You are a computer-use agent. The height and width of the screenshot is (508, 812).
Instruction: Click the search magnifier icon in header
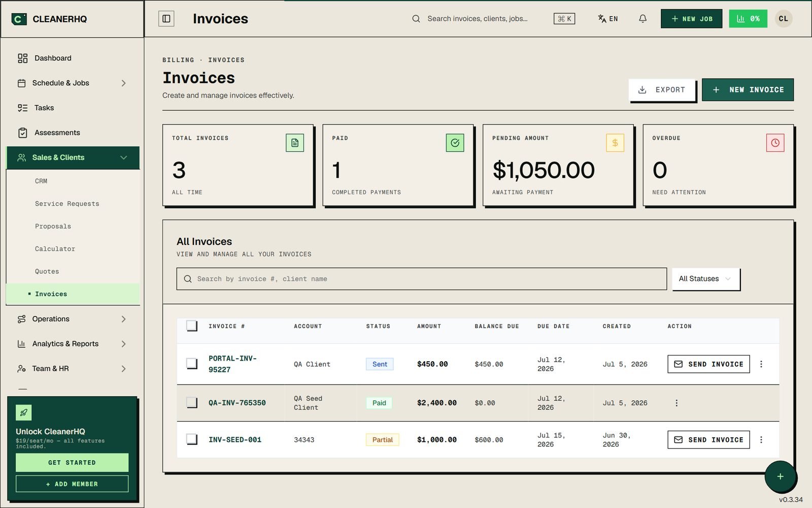416,19
